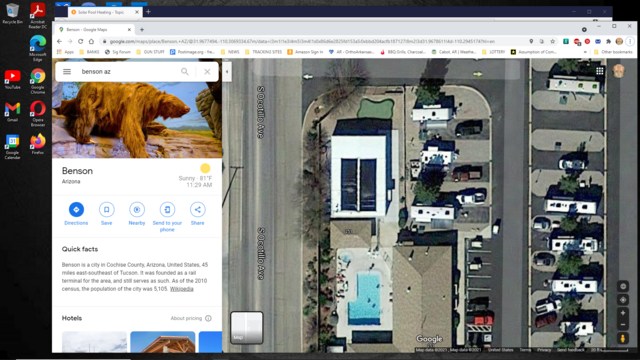640x360 pixels.
Task: Send Benson to your phone
Action: (167, 217)
